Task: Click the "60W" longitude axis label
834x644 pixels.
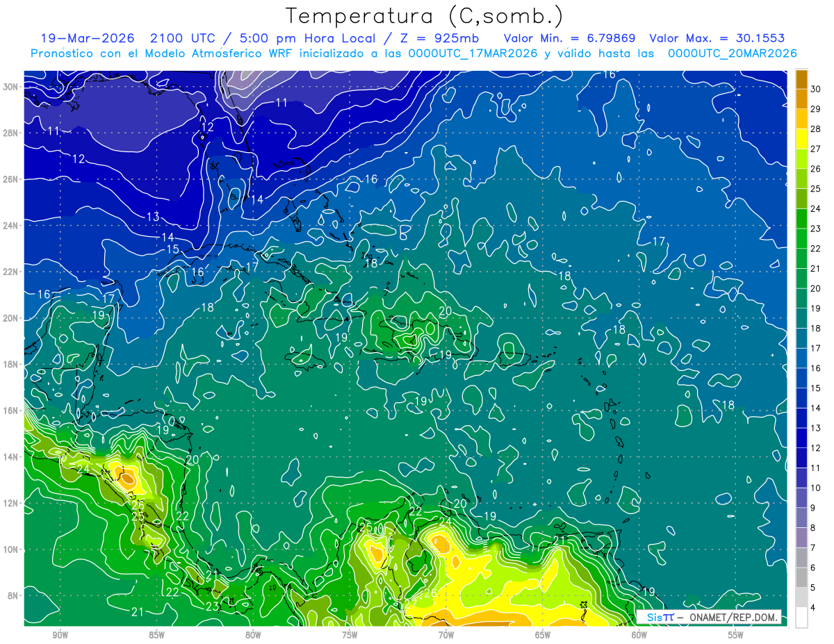Action: (639, 635)
